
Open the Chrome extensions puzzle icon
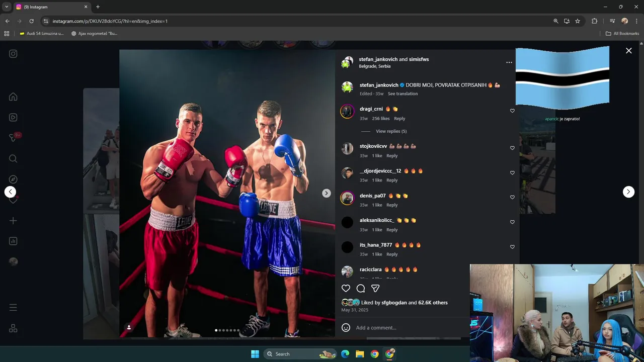594,21
